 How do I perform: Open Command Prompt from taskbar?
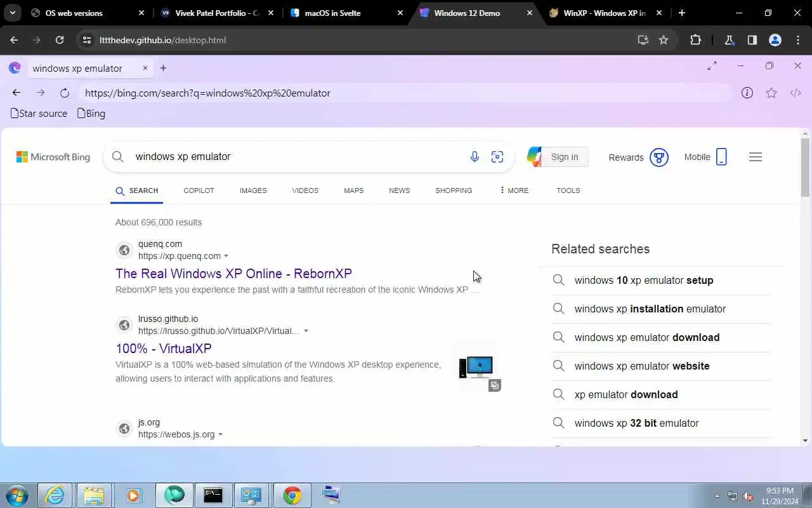click(213, 495)
